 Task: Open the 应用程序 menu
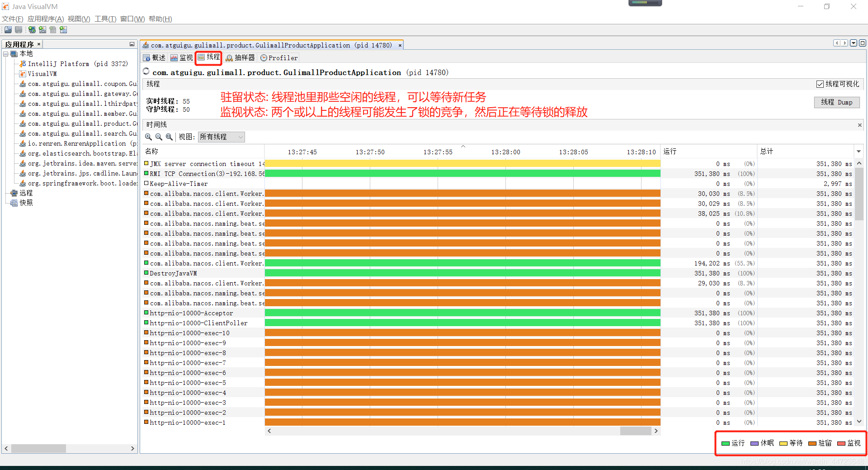46,19
